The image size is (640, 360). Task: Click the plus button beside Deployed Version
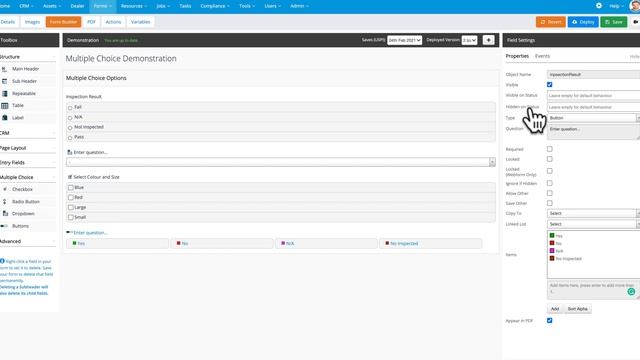[488, 40]
